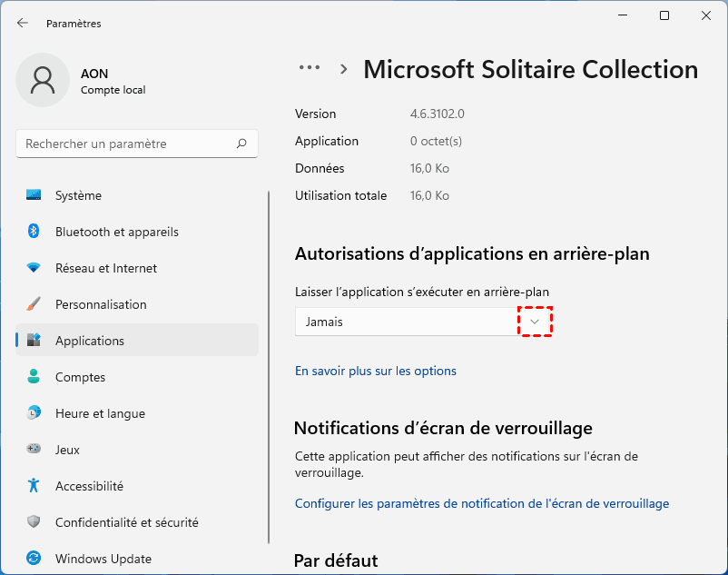Click the Confidentialité et sécurité shield icon
This screenshot has height=575, width=728.
coord(34,522)
